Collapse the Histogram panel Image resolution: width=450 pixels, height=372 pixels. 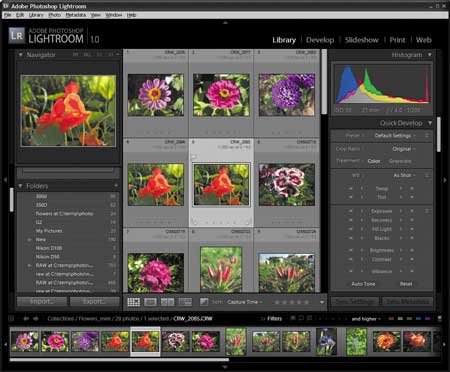coord(430,54)
